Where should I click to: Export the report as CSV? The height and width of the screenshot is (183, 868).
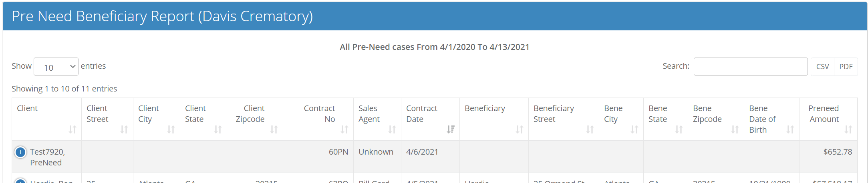(x=822, y=67)
